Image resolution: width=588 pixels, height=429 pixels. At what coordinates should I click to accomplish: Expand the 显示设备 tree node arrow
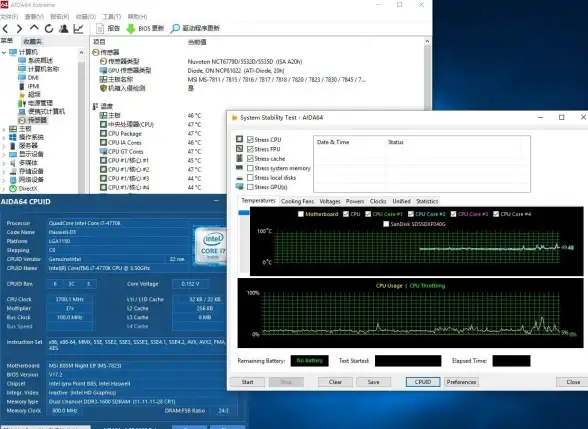tap(4, 154)
